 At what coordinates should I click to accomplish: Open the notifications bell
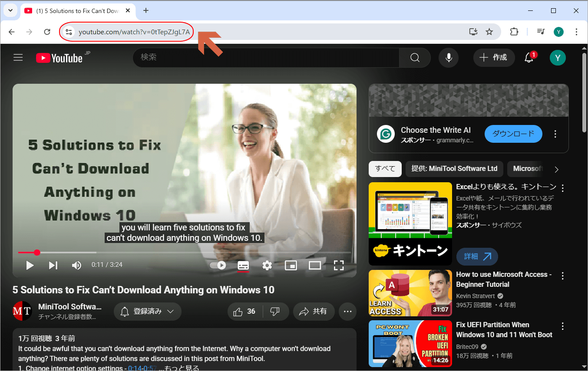tap(529, 58)
